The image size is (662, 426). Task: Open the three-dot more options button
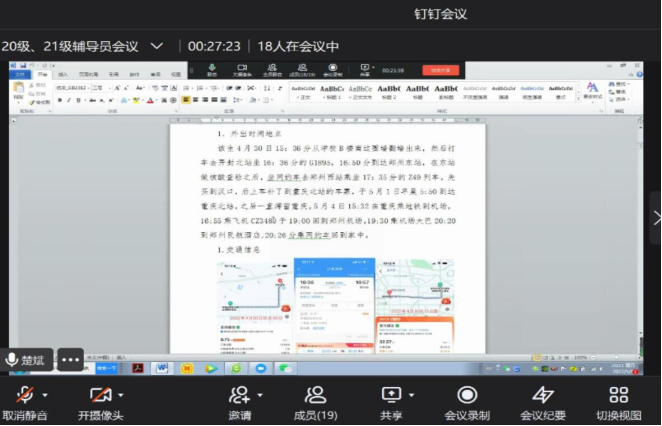tap(70, 360)
